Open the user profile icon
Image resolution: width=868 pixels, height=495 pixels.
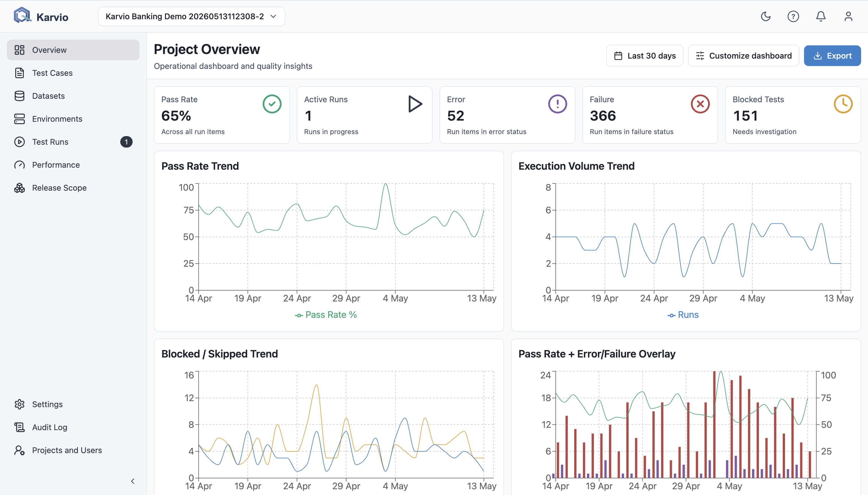coord(848,16)
